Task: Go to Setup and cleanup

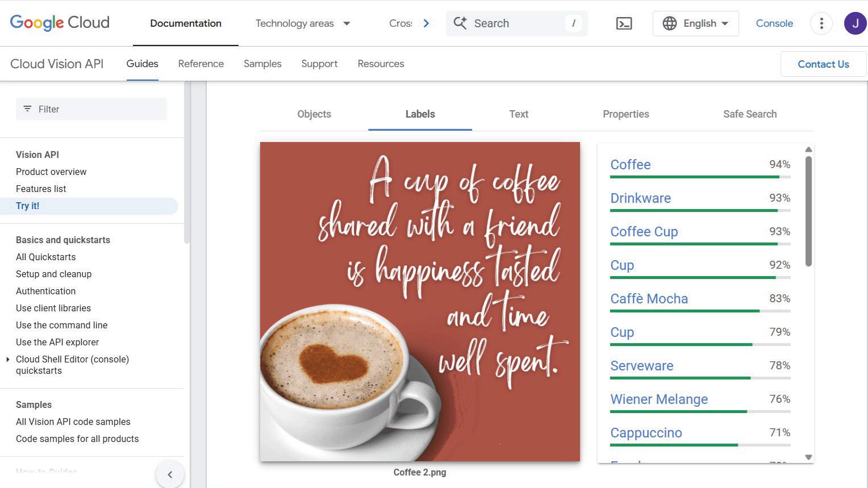Action: (x=53, y=274)
